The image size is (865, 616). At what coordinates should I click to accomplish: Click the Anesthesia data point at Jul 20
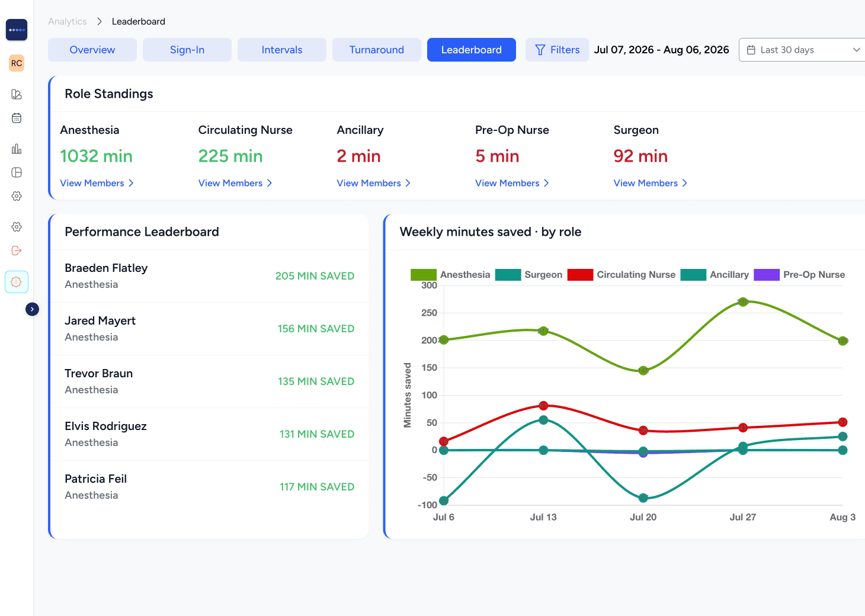click(643, 371)
